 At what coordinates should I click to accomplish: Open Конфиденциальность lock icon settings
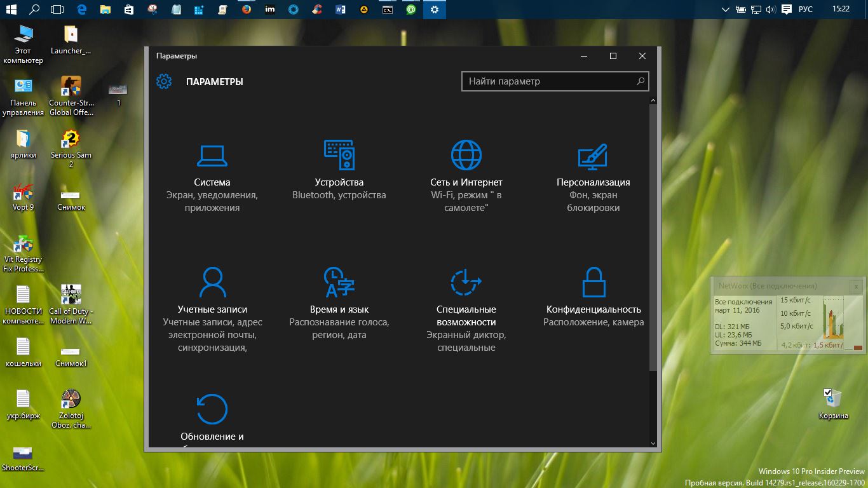click(593, 283)
